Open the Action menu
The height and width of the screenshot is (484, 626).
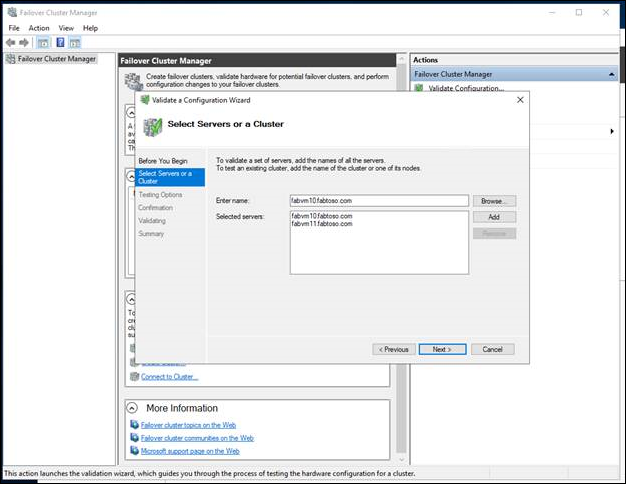[x=39, y=28]
